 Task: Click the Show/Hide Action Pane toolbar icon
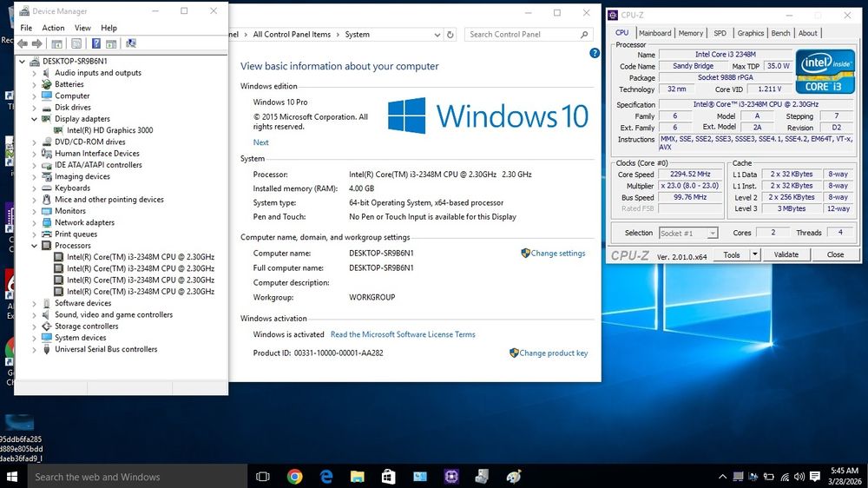point(111,43)
